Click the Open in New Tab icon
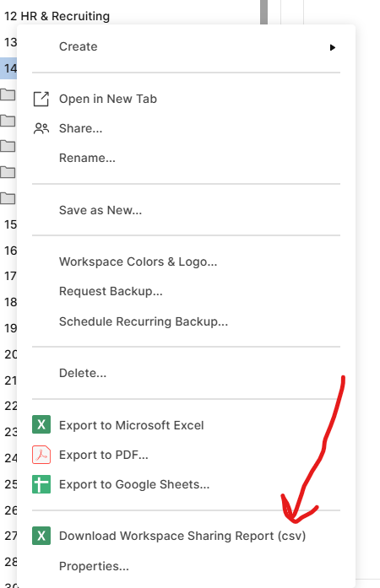This screenshot has height=588, width=380. click(41, 99)
